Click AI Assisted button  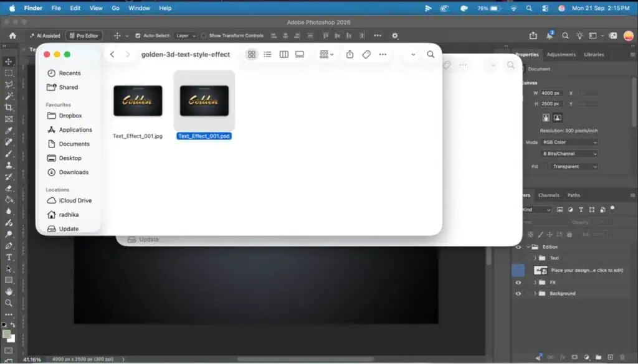(x=45, y=35)
